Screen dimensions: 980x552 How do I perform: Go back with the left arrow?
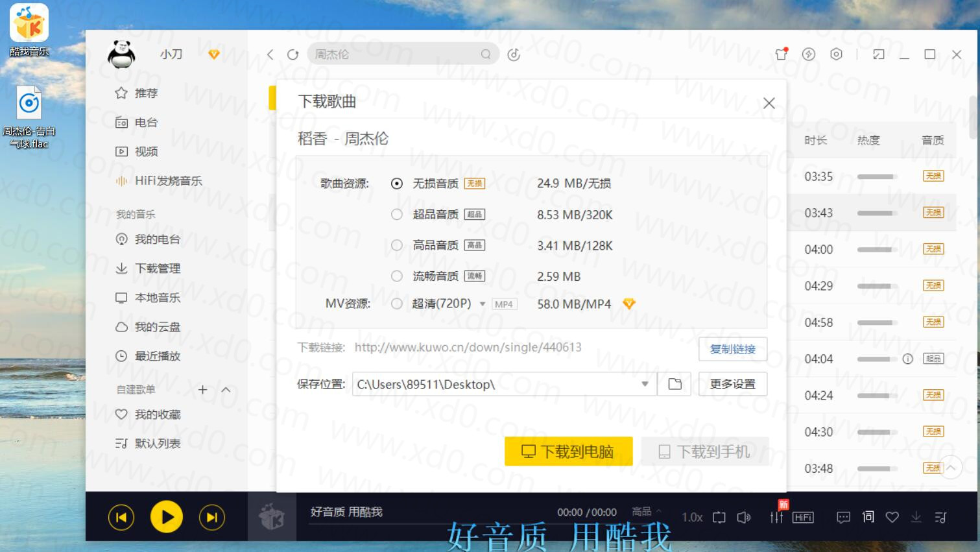[270, 54]
